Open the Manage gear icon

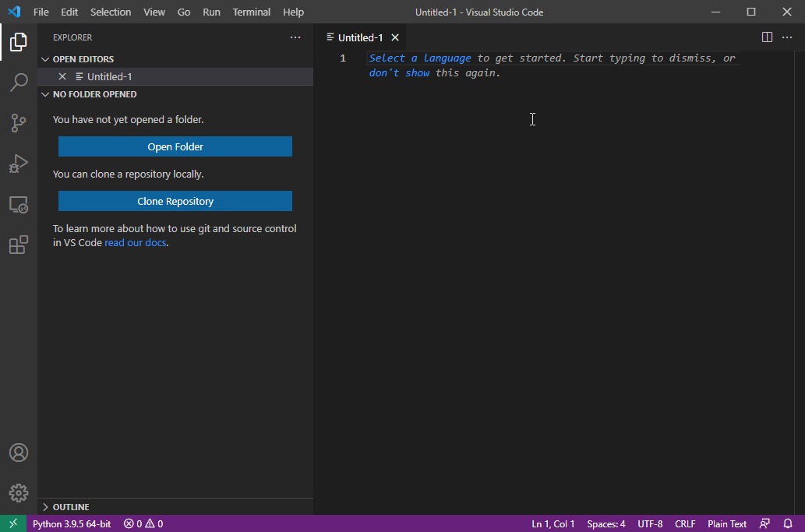19,493
